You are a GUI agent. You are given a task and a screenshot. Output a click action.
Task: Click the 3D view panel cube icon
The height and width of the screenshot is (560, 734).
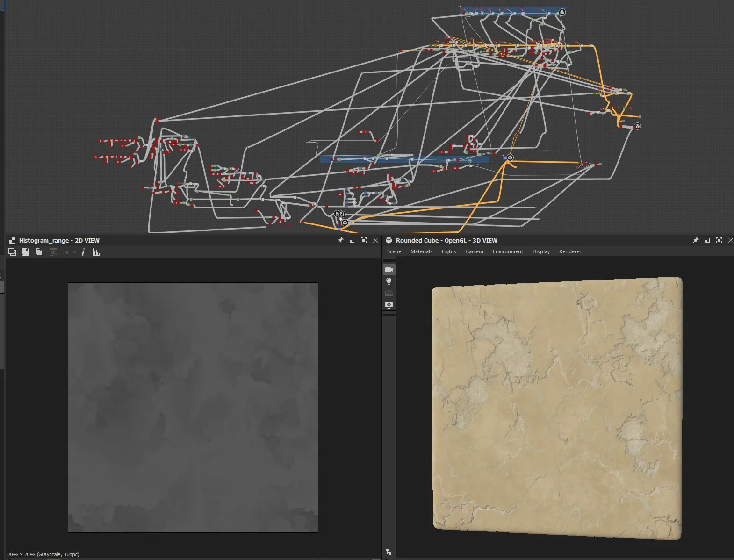[x=389, y=240]
